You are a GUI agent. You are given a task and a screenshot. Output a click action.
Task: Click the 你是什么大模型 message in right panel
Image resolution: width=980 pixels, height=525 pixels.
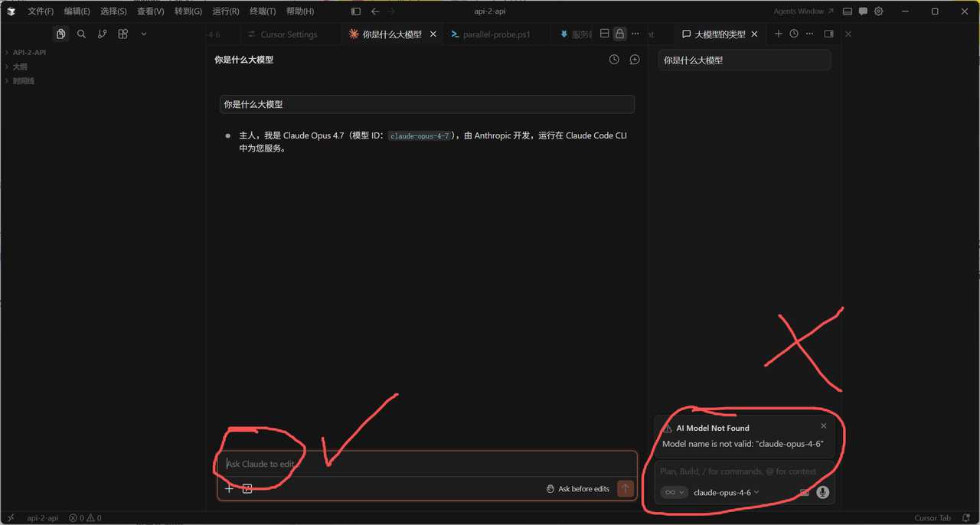[744, 60]
